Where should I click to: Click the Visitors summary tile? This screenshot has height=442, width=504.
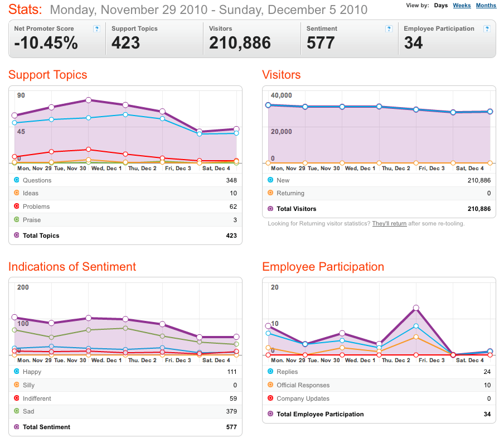[252, 39]
